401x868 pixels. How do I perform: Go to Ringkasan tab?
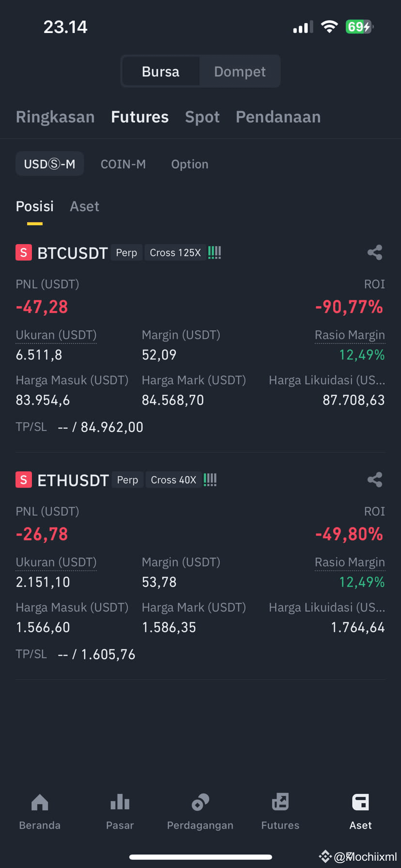55,117
